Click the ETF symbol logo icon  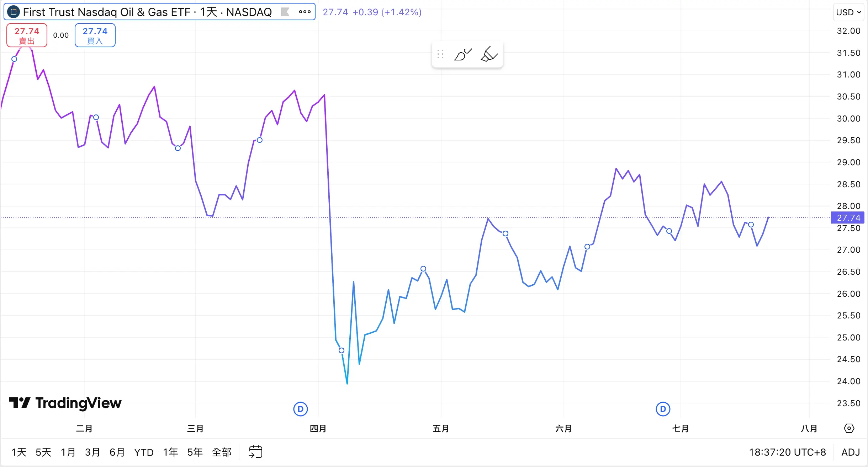coord(14,12)
